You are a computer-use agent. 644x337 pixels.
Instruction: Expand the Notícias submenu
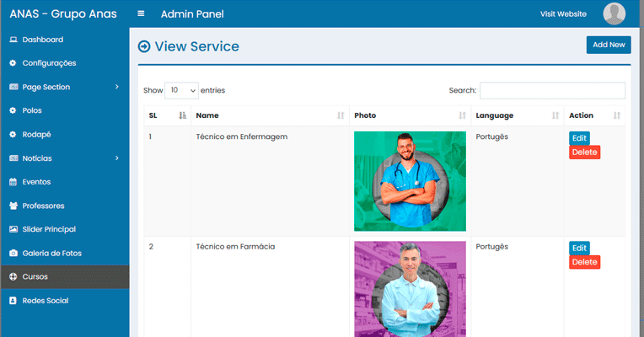point(64,158)
